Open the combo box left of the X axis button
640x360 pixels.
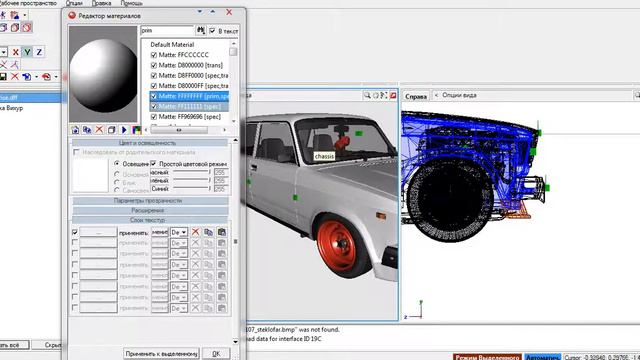point(4,52)
